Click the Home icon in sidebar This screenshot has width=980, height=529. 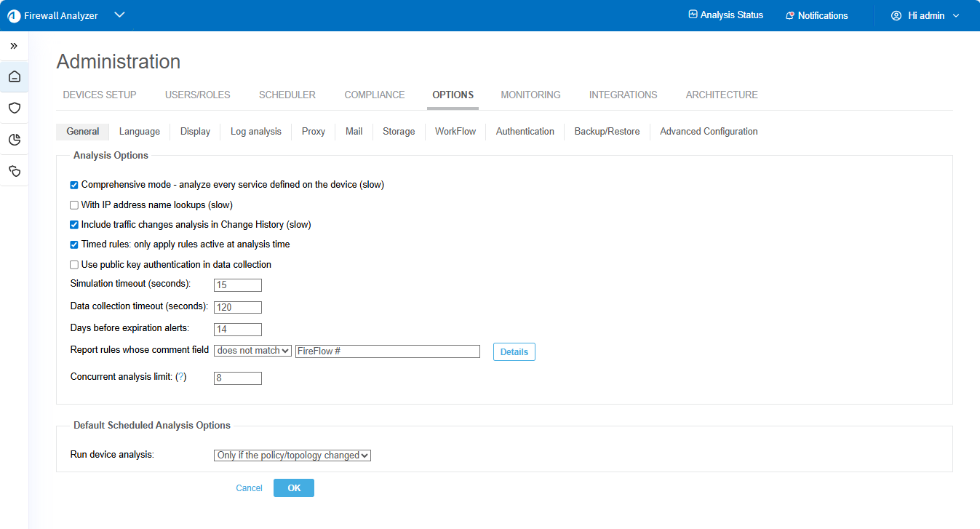tap(15, 76)
